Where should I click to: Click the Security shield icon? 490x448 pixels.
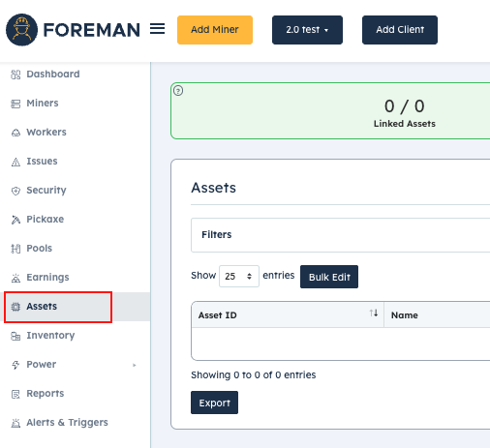pyautogui.click(x=15, y=191)
